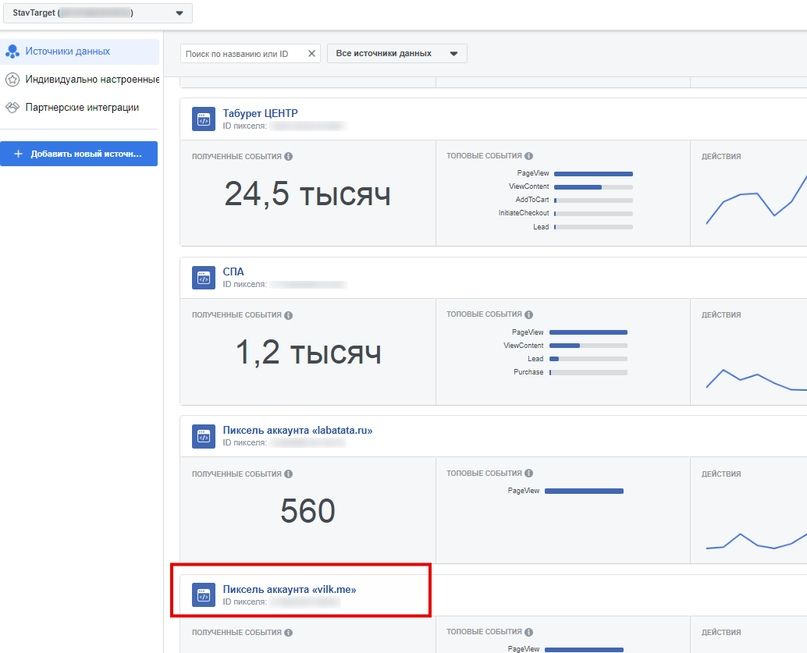
Task: Click the activity chart of labatata.ru pixel
Action: (x=756, y=540)
